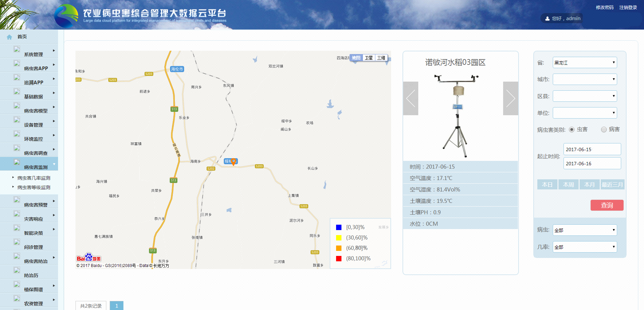This screenshot has width=644, height=310.
Task: Click the 查询 button
Action: [x=607, y=205]
